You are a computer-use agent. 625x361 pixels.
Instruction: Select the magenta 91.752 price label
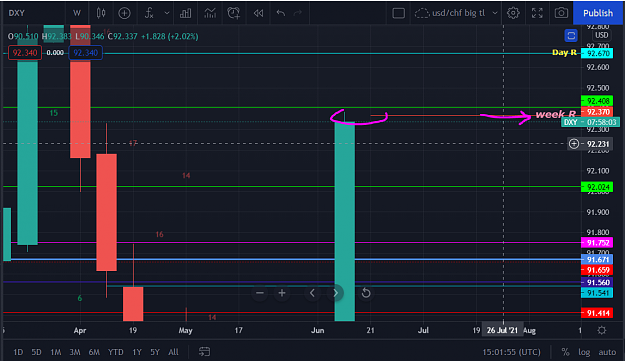(597, 243)
